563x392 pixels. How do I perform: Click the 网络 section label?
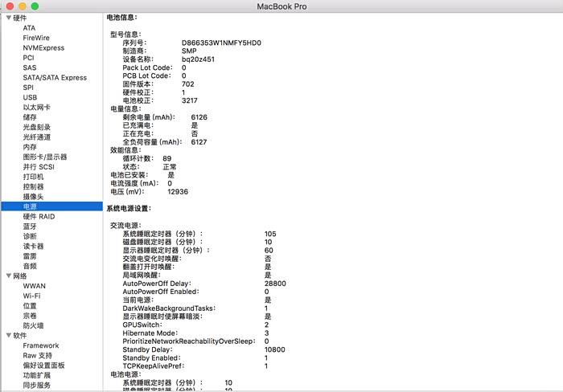[20, 276]
